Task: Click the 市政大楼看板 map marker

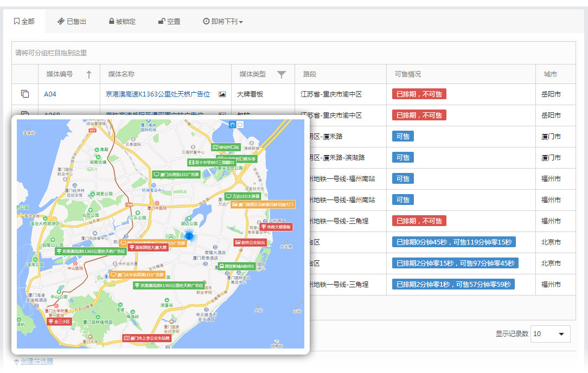Action: (x=276, y=227)
